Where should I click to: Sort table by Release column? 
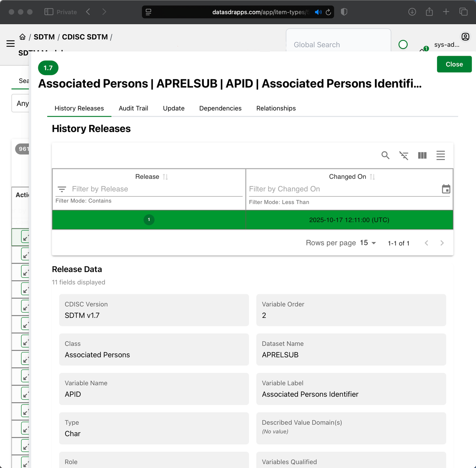pos(165,177)
